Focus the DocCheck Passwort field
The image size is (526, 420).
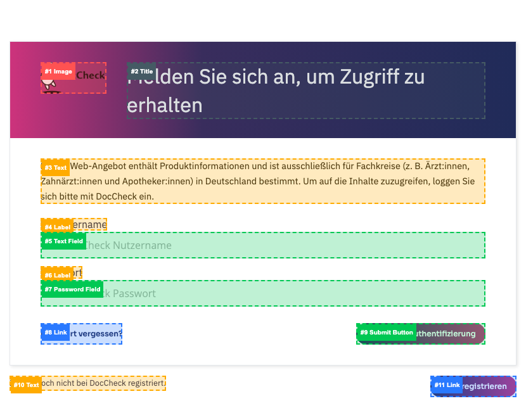(285, 293)
